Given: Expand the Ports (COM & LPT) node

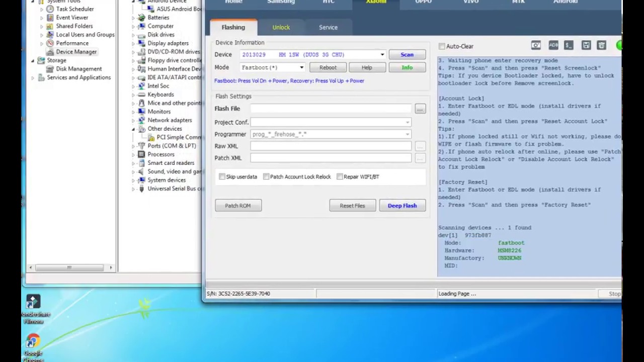Looking at the screenshot, I should [x=133, y=146].
